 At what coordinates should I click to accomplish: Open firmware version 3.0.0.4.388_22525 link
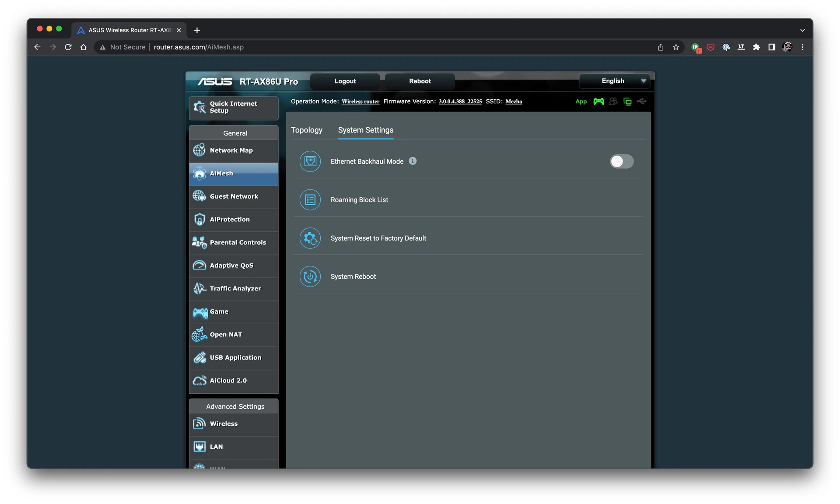pos(460,101)
